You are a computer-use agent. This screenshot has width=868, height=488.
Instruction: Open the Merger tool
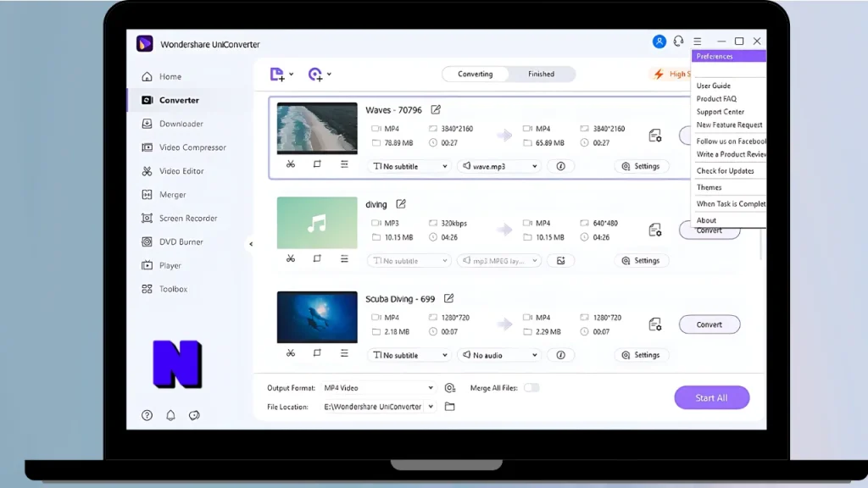pos(164,195)
